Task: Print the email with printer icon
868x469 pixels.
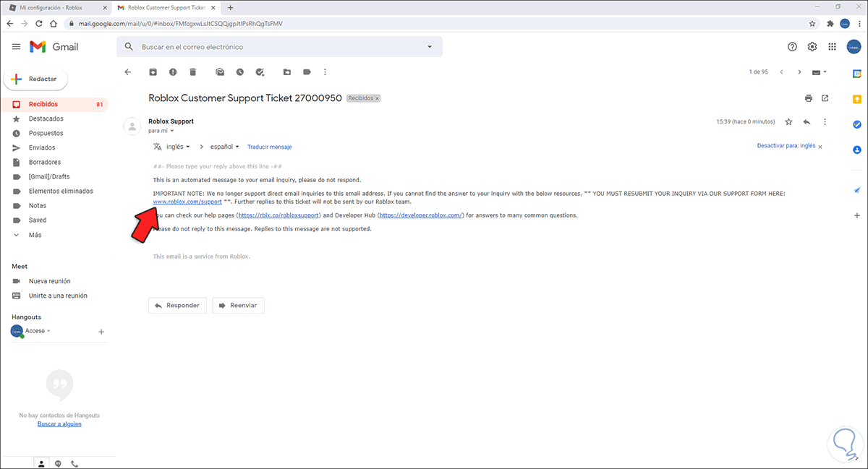Action: coord(808,98)
